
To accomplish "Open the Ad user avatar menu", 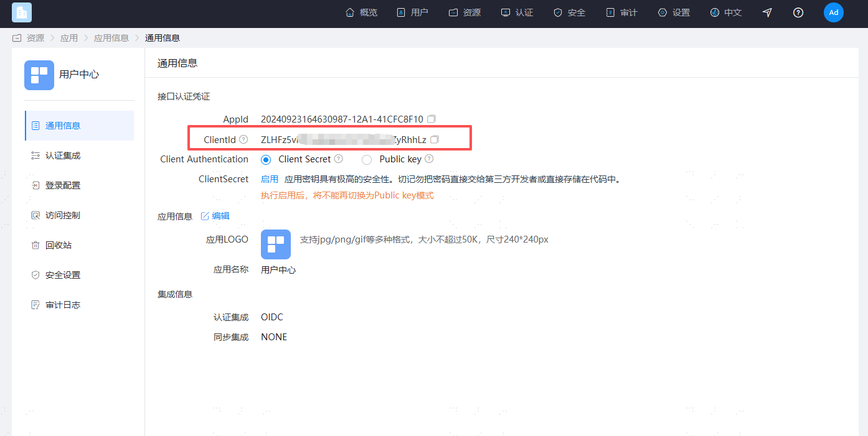I will tap(833, 12).
